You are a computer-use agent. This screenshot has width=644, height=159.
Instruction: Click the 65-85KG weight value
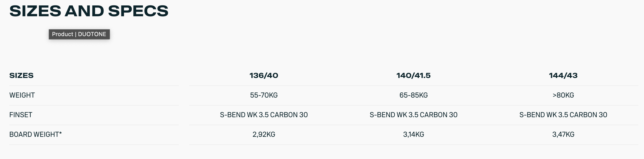click(x=413, y=95)
